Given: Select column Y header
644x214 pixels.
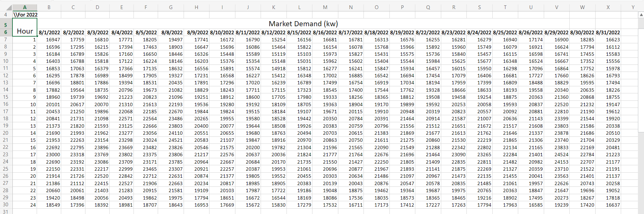Looking at the screenshot, I should pyautogui.click(x=633, y=7).
